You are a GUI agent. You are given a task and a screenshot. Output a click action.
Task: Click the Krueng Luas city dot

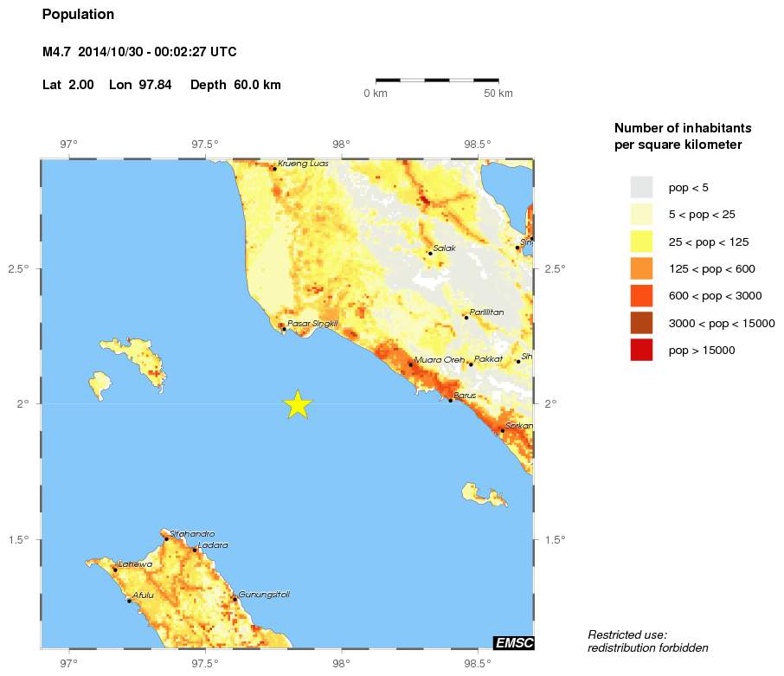pos(274,168)
